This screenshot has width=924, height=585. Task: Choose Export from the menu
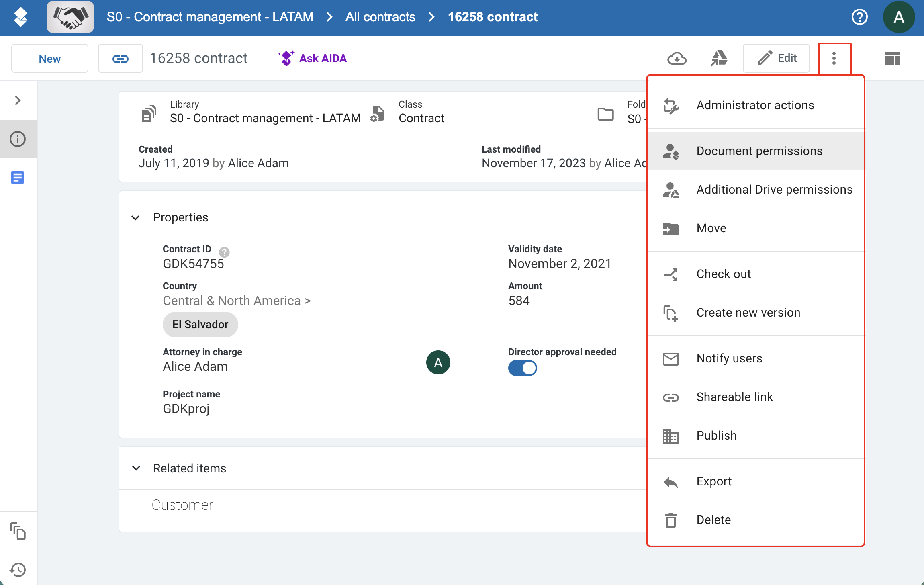(x=756, y=481)
